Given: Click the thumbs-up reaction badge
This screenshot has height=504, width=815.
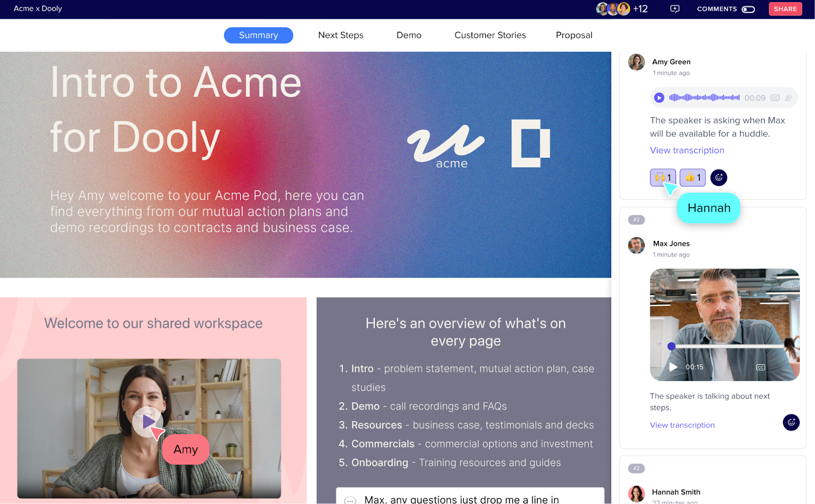Looking at the screenshot, I should (x=693, y=178).
